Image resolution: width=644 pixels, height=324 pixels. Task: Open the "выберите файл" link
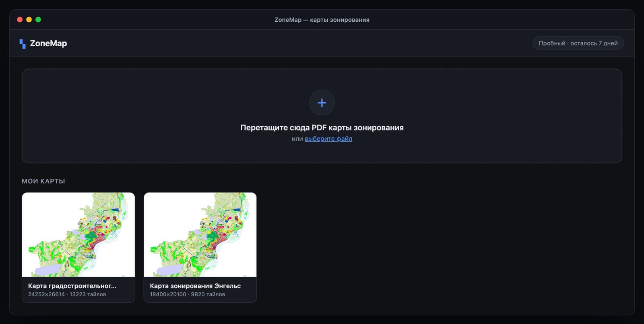pos(328,138)
